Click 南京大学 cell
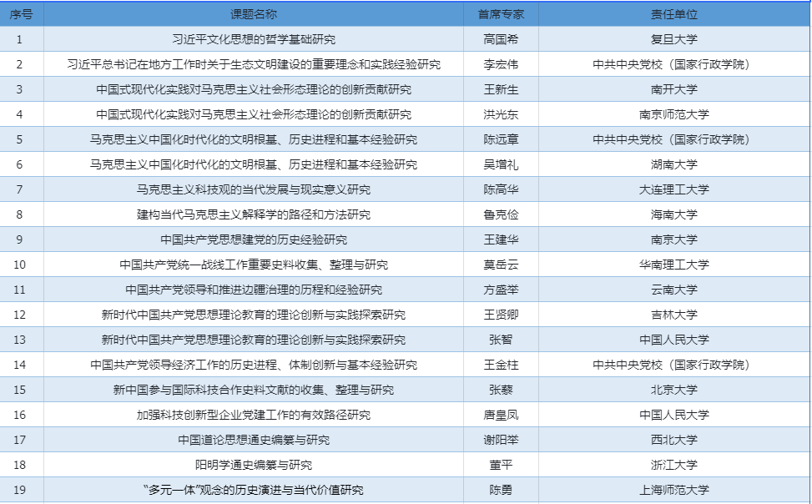Viewport: 812px width, 504px height. [673, 239]
